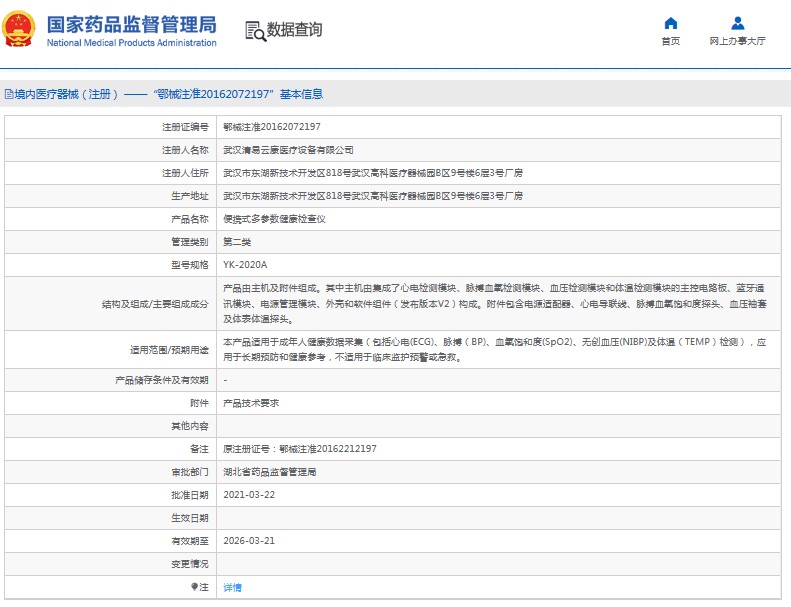The image size is (791, 607).
Task: Select product name 便携式多参数健康检查仪
Action: [274, 219]
